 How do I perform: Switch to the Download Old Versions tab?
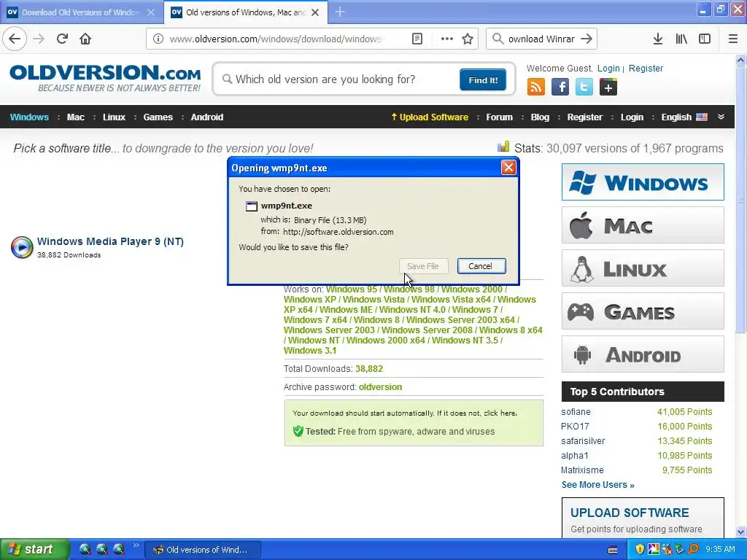[80, 12]
